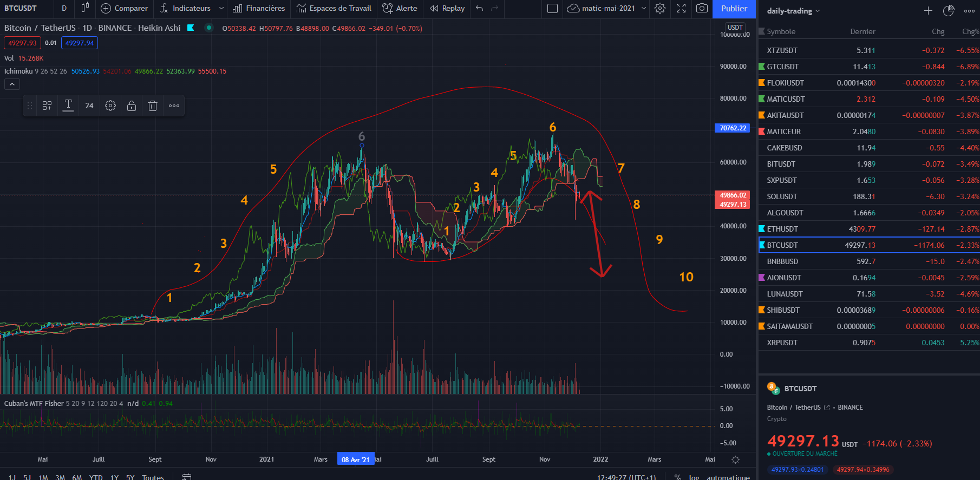Undo the last chart action
The height and width of the screenshot is (480, 980).
pos(480,8)
